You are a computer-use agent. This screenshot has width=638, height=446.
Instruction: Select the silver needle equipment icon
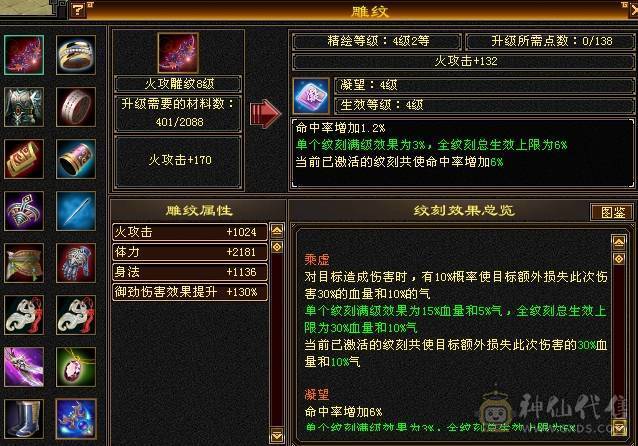[x=76, y=211]
